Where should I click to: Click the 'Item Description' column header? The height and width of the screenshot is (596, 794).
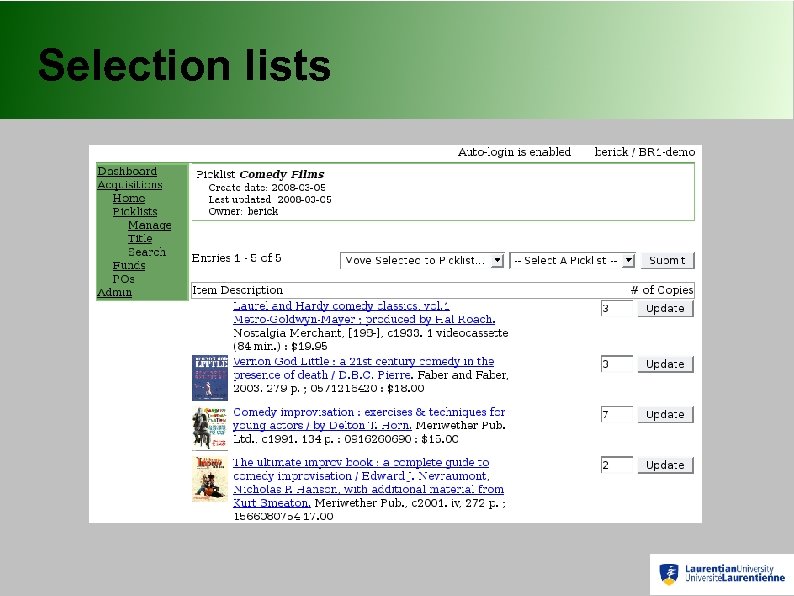(x=237, y=290)
